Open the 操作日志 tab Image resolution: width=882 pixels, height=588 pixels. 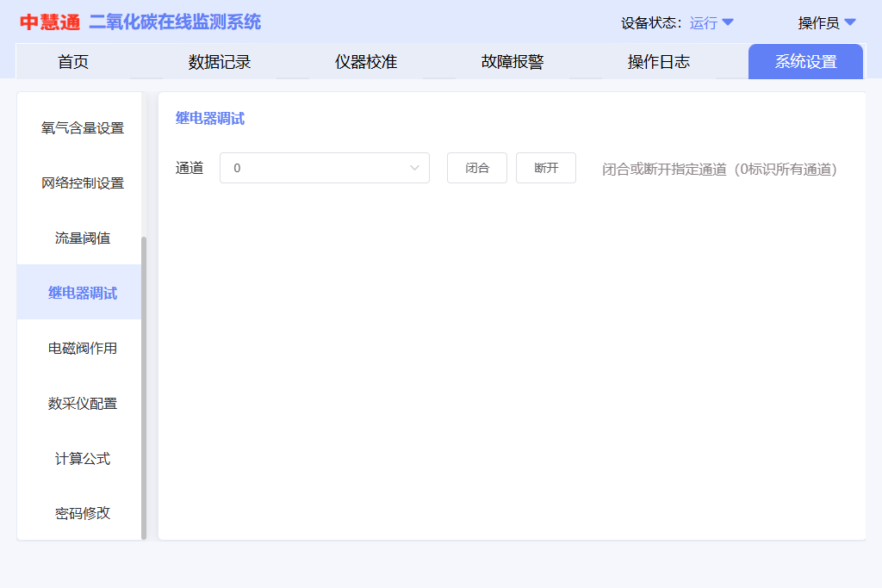point(658,62)
